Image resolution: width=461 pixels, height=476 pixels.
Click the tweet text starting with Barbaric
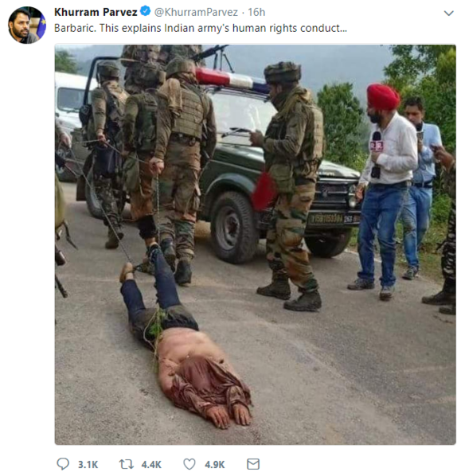point(201,28)
